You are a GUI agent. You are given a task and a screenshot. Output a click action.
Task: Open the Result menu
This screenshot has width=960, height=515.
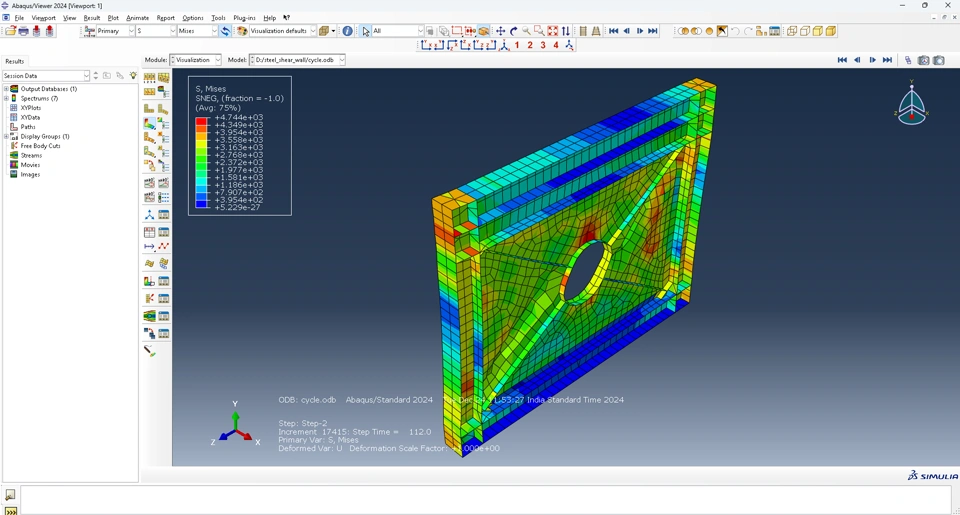(92, 18)
